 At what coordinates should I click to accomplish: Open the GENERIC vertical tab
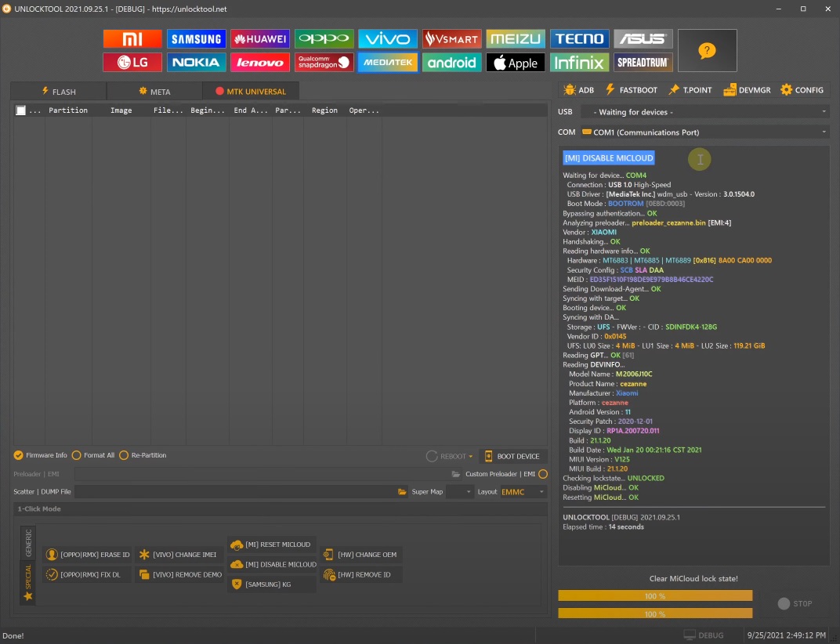point(28,542)
